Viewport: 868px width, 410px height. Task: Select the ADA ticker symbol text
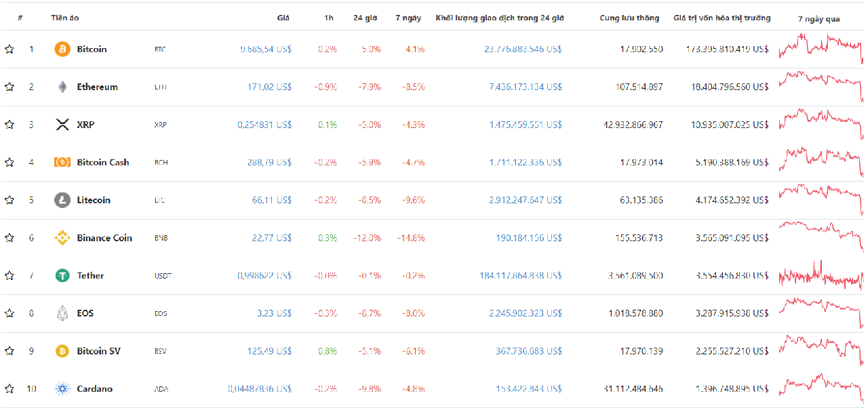(161, 389)
